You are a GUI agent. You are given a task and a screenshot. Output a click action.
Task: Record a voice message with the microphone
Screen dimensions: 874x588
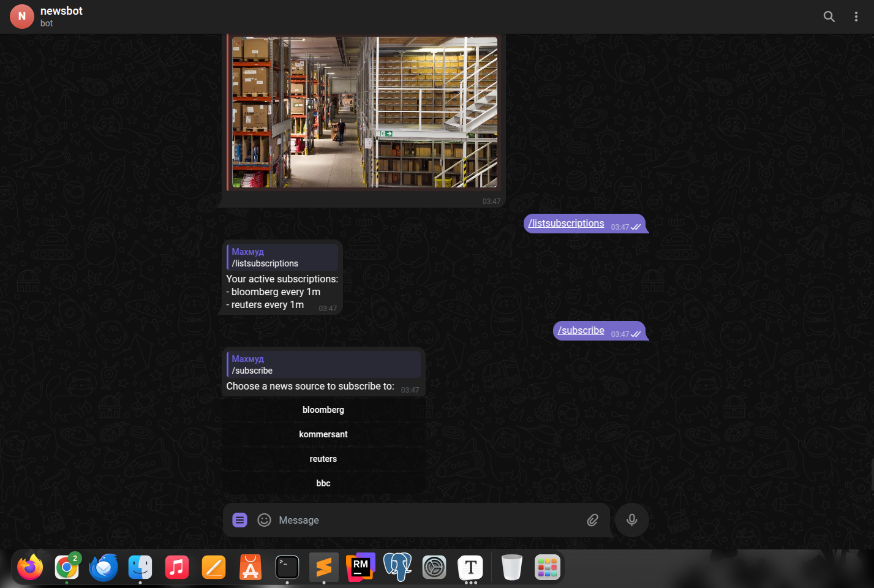tap(631, 519)
